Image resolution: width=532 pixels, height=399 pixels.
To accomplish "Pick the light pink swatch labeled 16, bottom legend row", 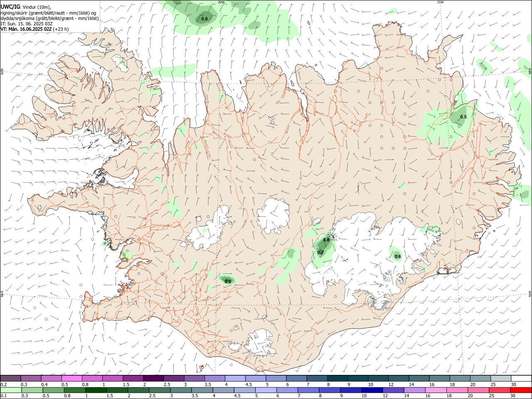I will pyautogui.click(x=436, y=390).
